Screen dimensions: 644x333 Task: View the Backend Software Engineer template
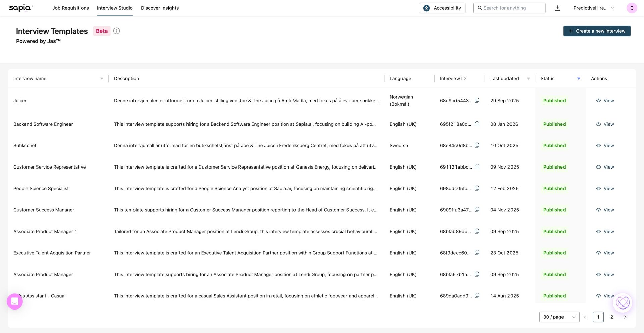click(605, 124)
